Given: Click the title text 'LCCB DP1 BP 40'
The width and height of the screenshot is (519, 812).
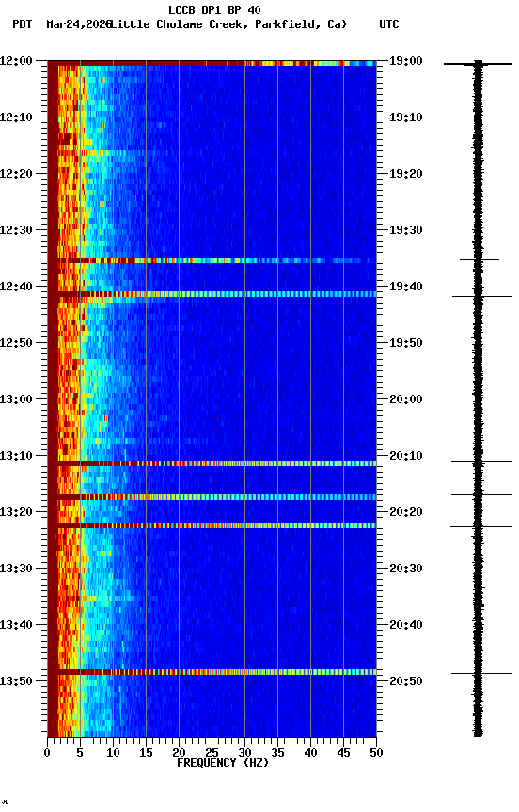Looking at the screenshot, I should pos(214,9).
